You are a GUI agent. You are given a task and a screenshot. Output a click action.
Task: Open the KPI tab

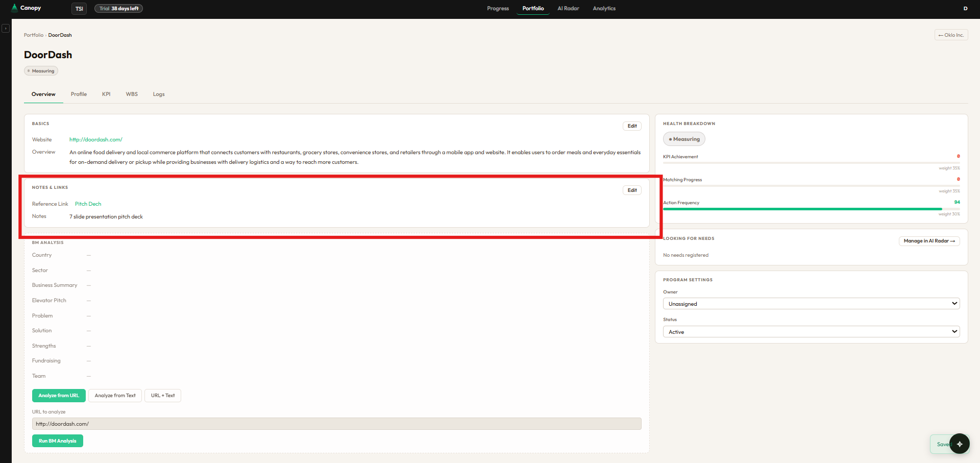(106, 94)
